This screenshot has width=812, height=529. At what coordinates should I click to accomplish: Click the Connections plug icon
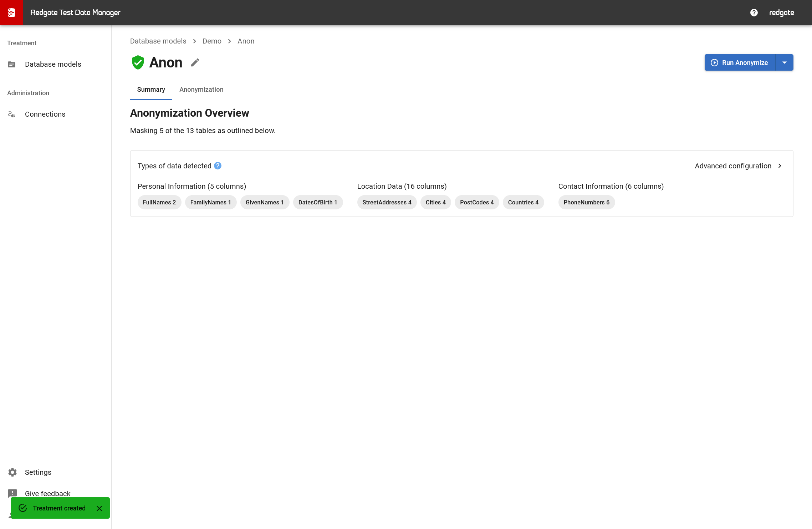(12, 114)
